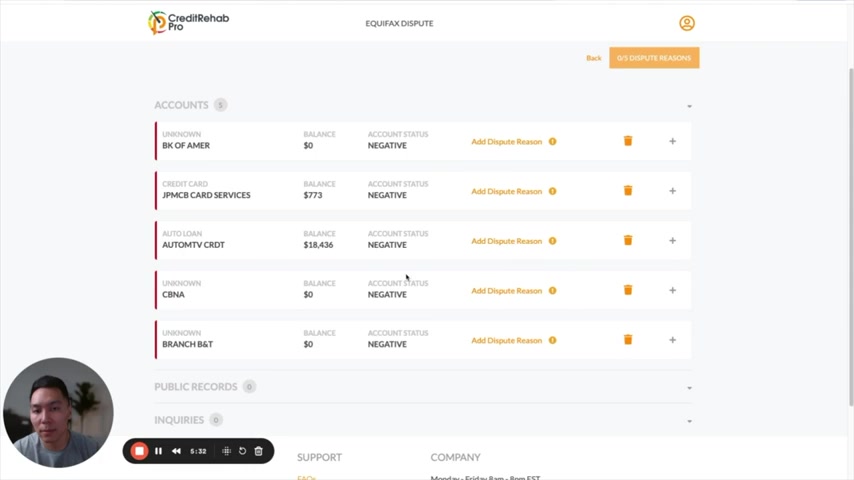Viewport: 854px width, 480px height.
Task: Click the Accounts count badge 5
Action: pos(221,105)
